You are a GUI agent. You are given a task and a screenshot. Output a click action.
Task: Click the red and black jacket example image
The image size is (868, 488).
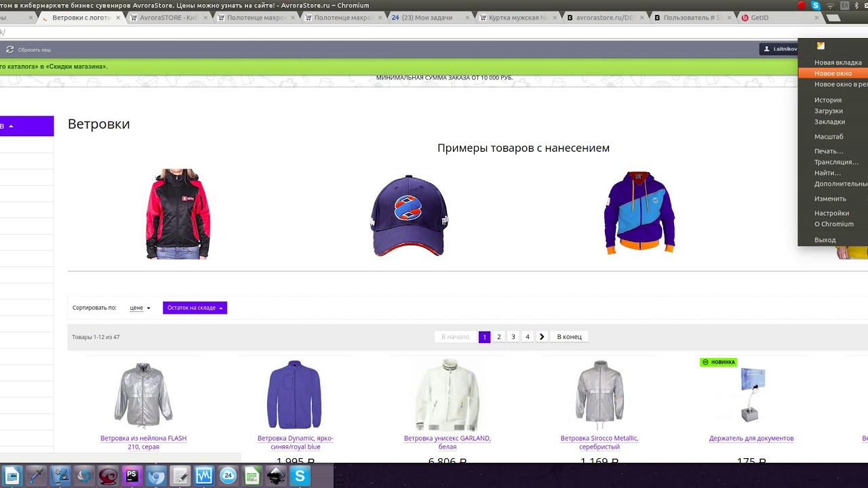click(x=178, y=213)
